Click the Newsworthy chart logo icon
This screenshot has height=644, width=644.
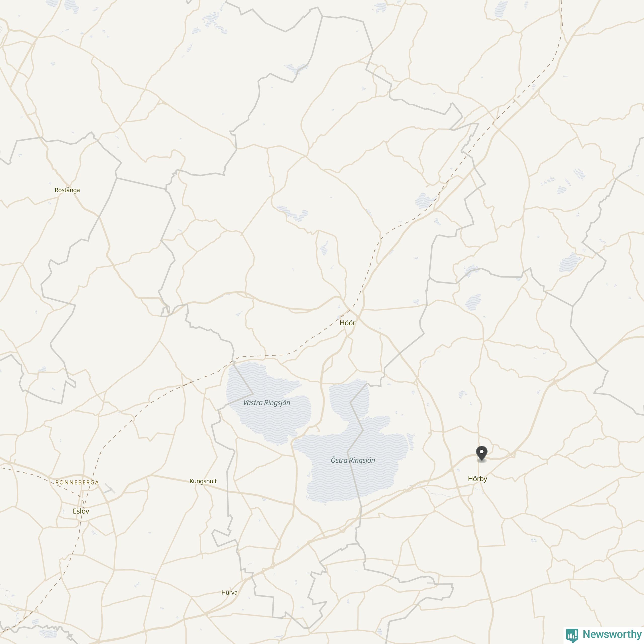coord(572,635)
